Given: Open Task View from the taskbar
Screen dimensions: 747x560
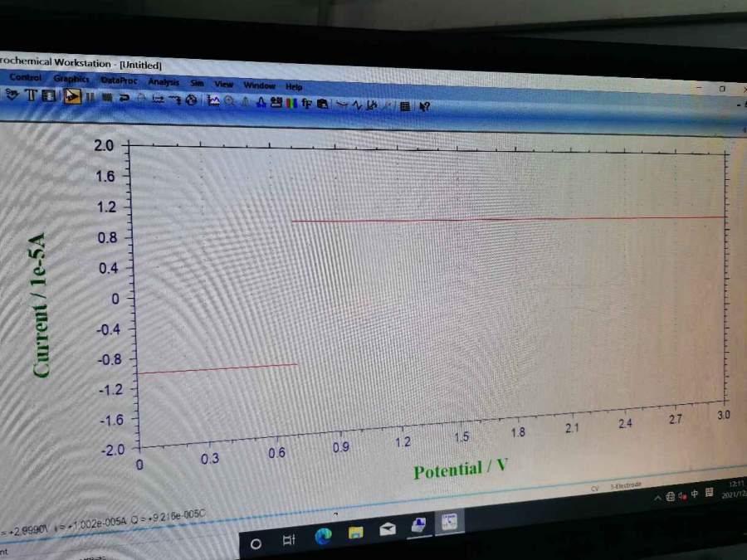Looking at the screenshot, I should 289,540.
